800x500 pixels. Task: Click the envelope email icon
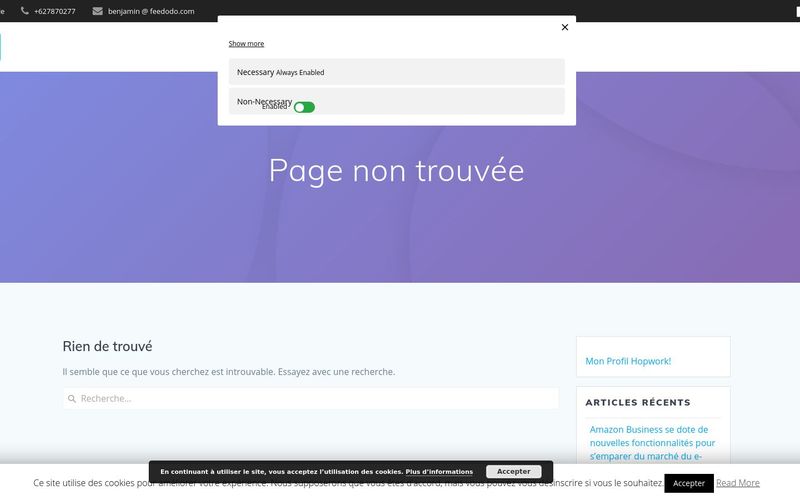click(x=97, y=11)
